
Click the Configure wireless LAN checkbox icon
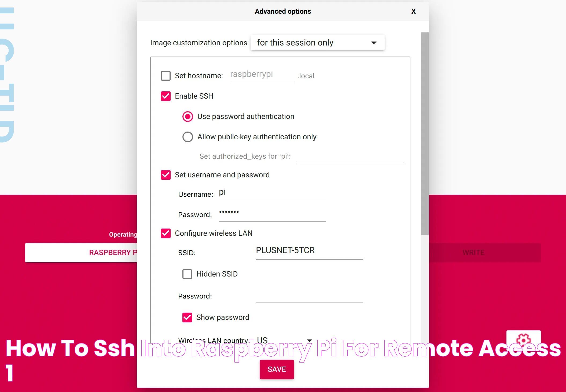coord(166,233)
